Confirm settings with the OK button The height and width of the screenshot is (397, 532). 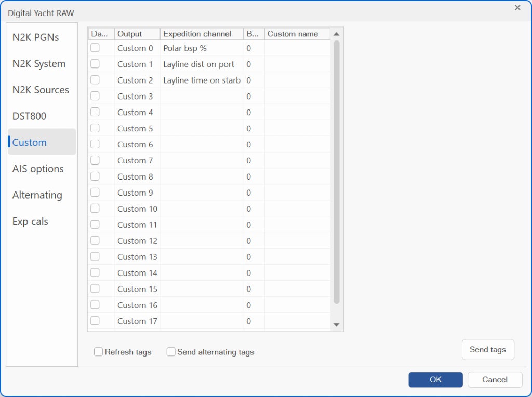[x=435, y=379]
